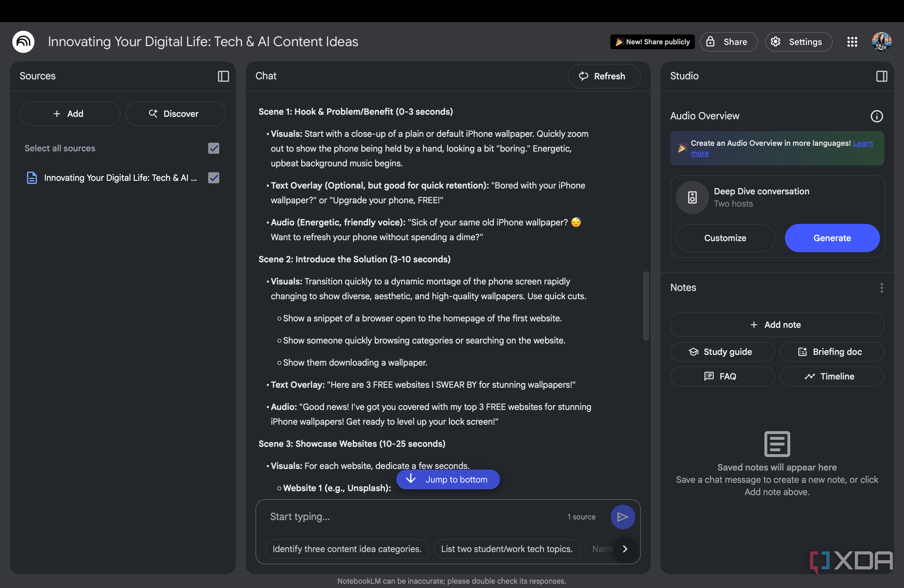The image size is (904, 588).
Task: Collapse the Studio panel icon
Action: (x=882, y=76)
